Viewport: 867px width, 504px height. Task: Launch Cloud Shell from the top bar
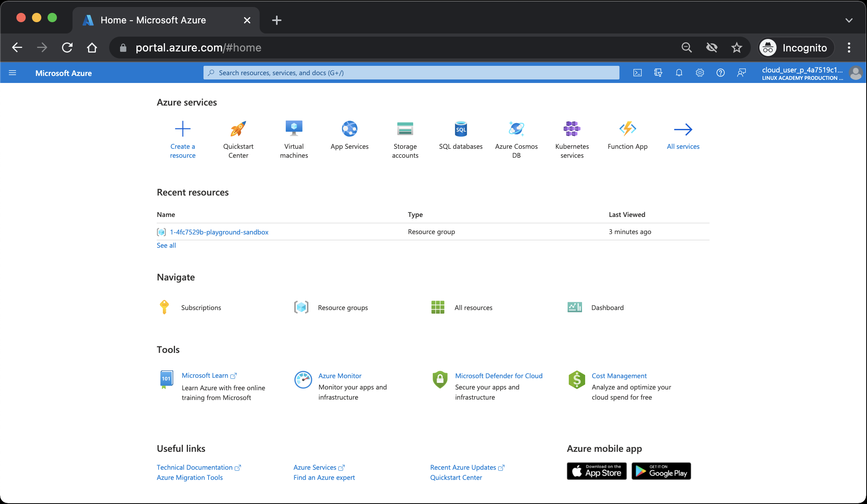click(637, 72)
